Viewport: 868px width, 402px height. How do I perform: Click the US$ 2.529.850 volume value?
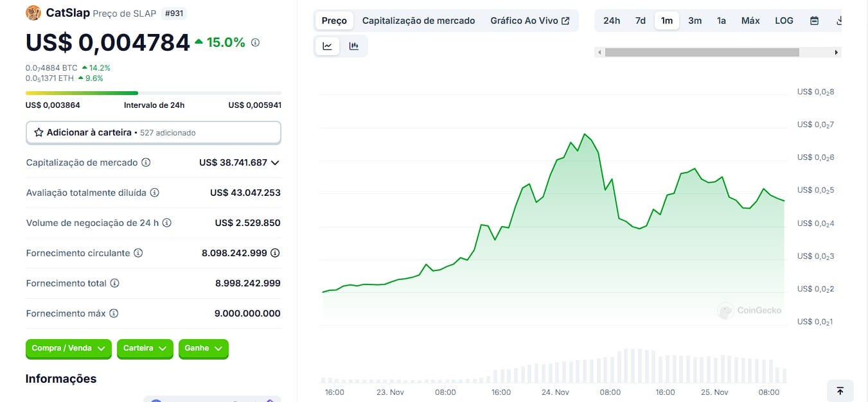coord(247,223)
